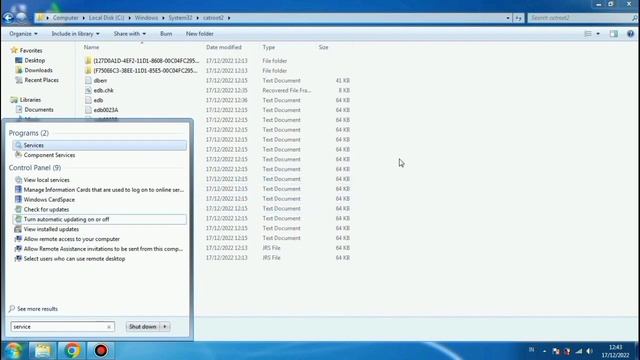Expand Shut down options arrow
The image size is (640, 360).
(165, 327)
